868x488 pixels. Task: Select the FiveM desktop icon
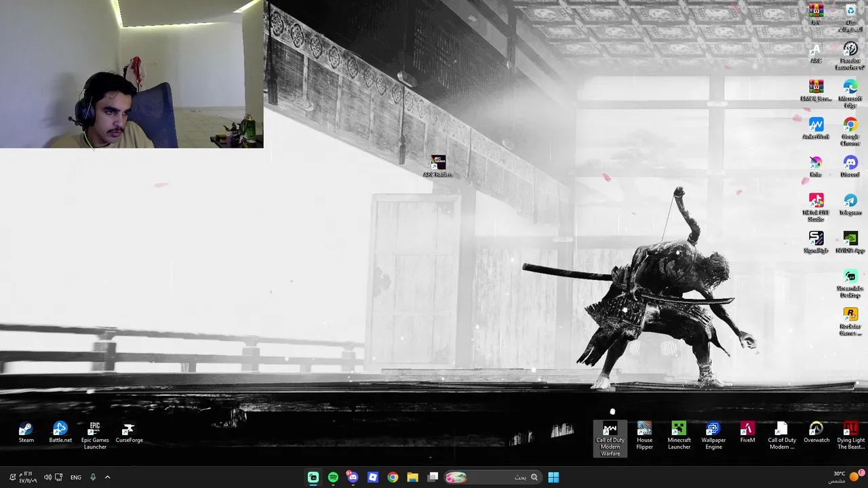pos(747,432)
